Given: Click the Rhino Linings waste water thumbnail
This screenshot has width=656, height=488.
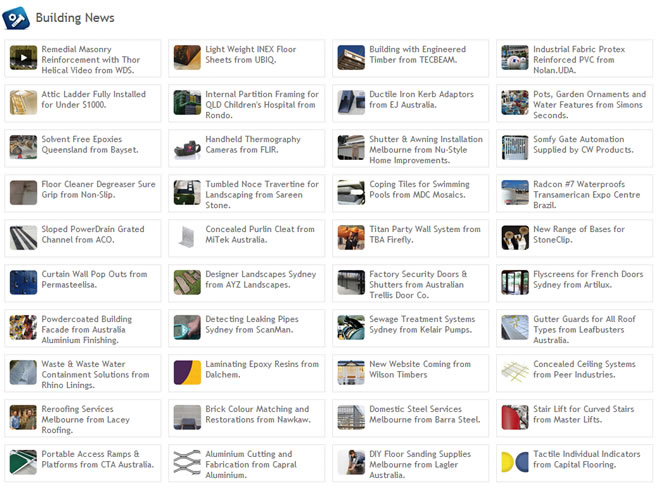Looking at the screenshot, I should point(23,372).
